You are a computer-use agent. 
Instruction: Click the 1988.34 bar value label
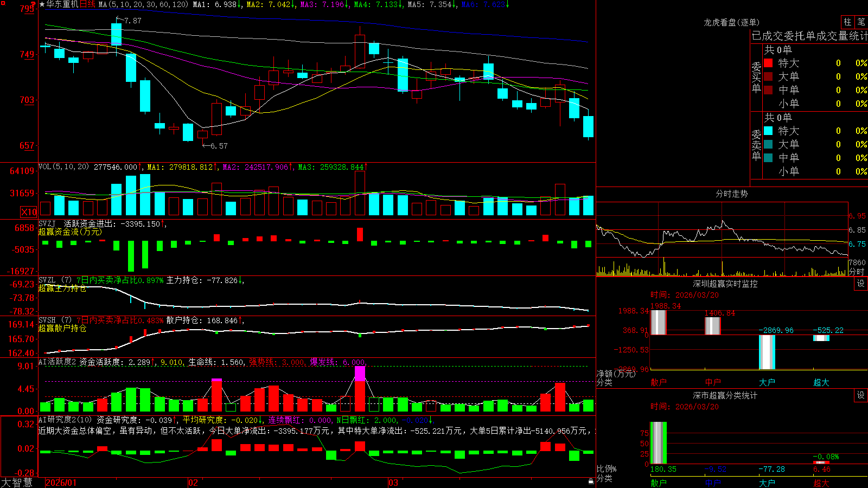point(666,306)
